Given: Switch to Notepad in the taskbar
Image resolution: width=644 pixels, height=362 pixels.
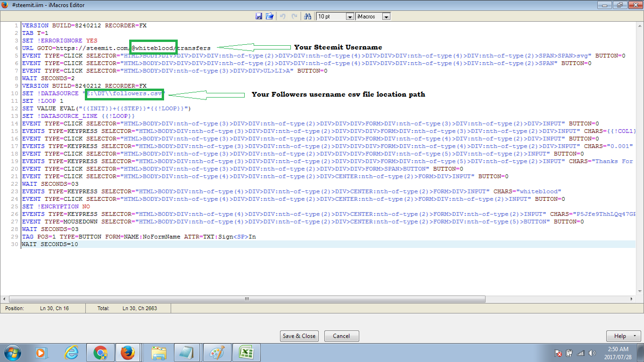Looking at the screenshot, I should 188,352.
